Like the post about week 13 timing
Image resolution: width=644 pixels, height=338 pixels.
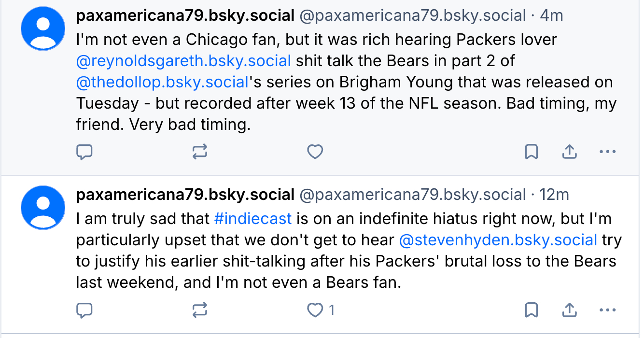[315, 153]
